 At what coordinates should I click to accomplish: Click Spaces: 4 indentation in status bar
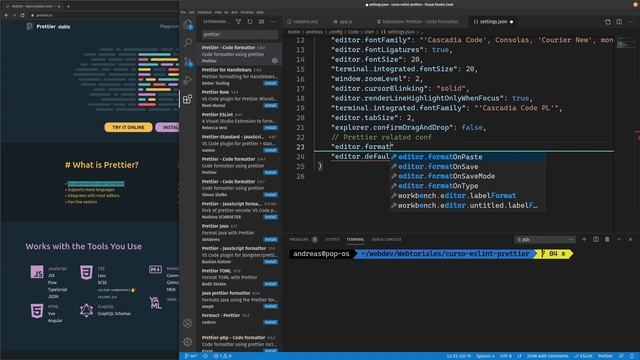coord(486,356)
